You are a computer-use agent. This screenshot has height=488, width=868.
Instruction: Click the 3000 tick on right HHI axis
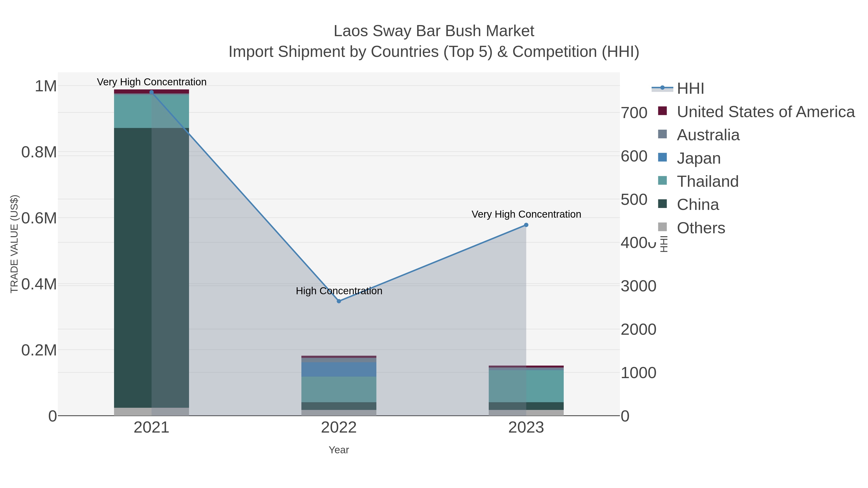[638, 286]
